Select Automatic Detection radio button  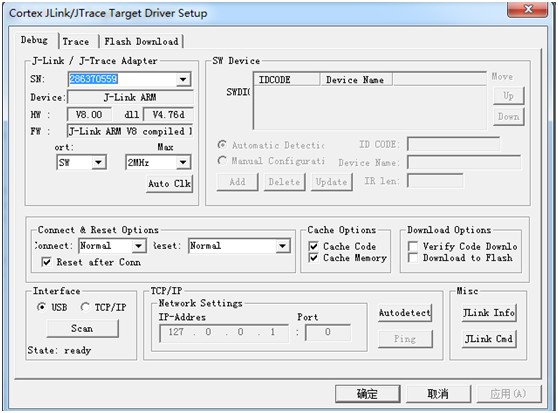pos(222,145)
